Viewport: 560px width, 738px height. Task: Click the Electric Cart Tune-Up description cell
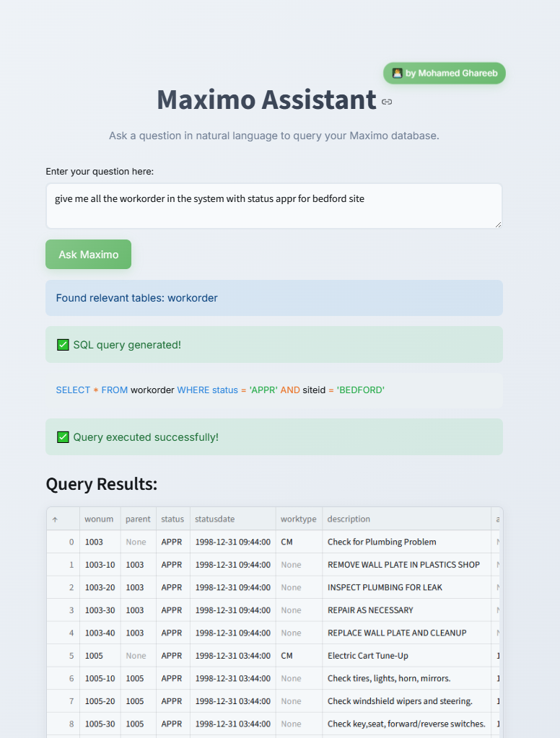click(x=406, y=656)
